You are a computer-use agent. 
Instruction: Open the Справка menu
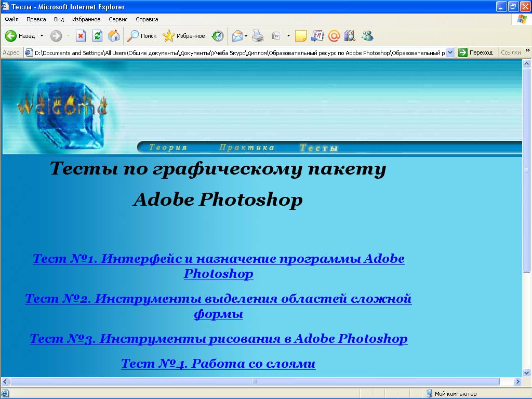click(x=147, y=19)
